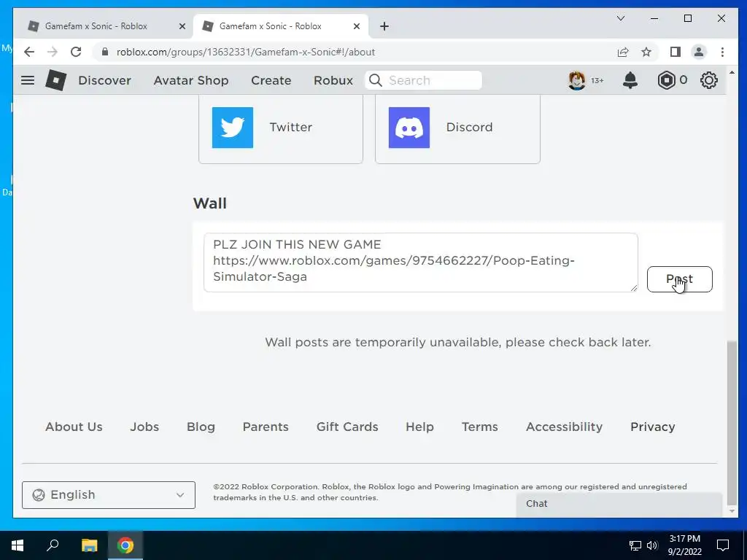Click the search magnifier icon in Roblox search
747x560 pixels.
click(376, 80)
